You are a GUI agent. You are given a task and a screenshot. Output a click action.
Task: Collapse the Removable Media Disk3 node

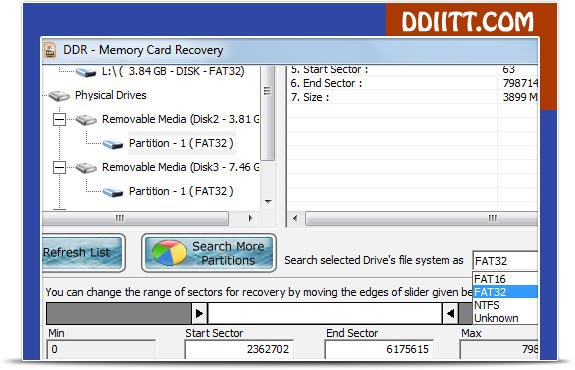pos(59,168)
